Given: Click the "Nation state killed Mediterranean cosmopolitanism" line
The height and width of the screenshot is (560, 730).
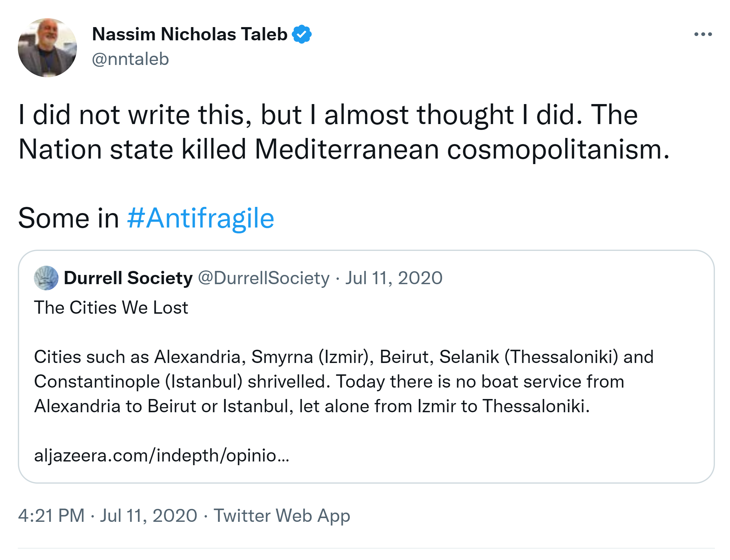Looking at the screenshot, I should tap(343, 149).
